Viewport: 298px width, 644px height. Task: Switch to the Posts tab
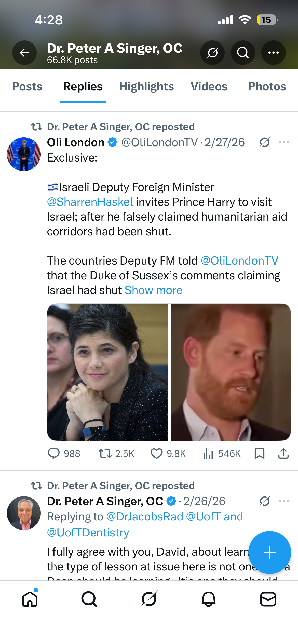coord(27,86)
